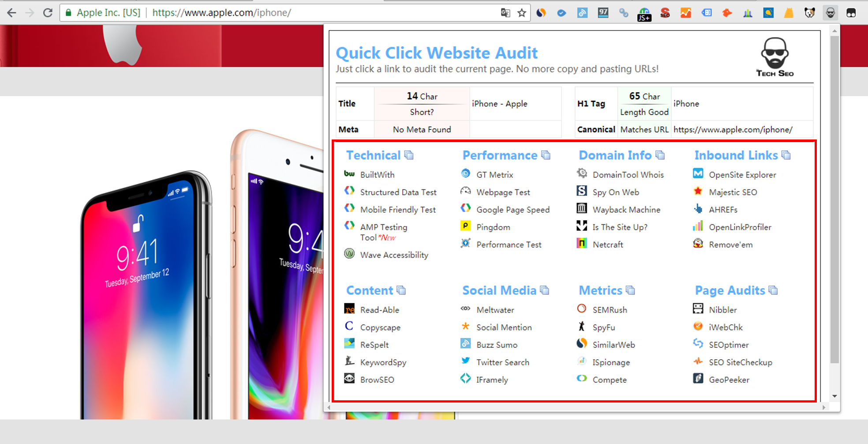Screen dimensions: 868x444
Task: Click the open-all icon next to Domain Info
Action: click(660, 155)
